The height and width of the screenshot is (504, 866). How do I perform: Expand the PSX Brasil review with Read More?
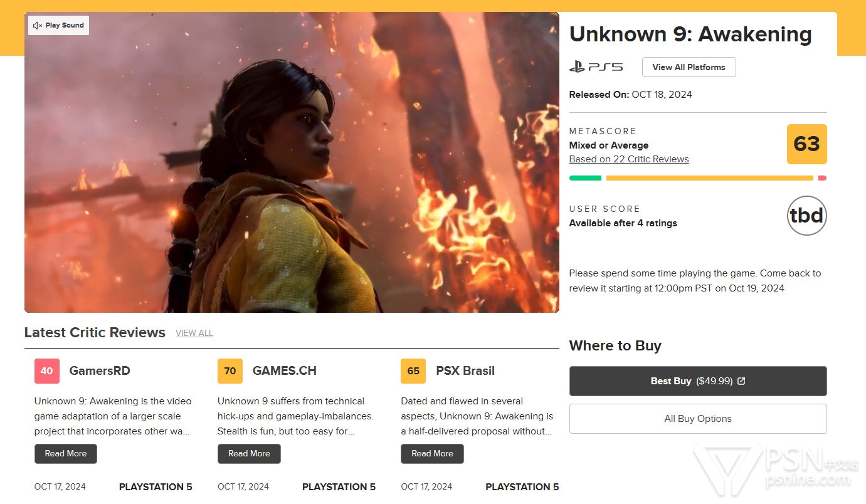(x=432, y=454)
